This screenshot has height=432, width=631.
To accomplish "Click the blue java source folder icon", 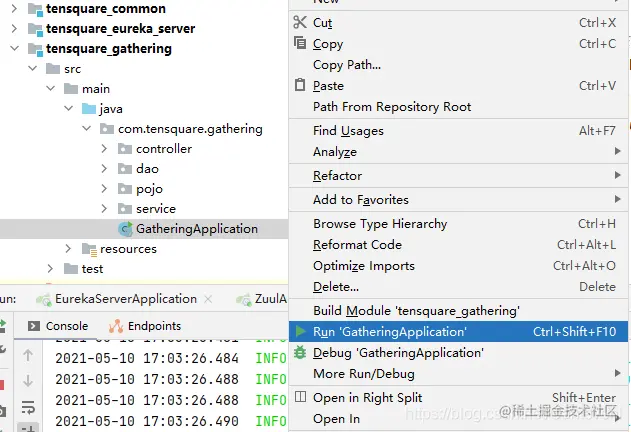I will pyautogui.click(x=89, y=109).
